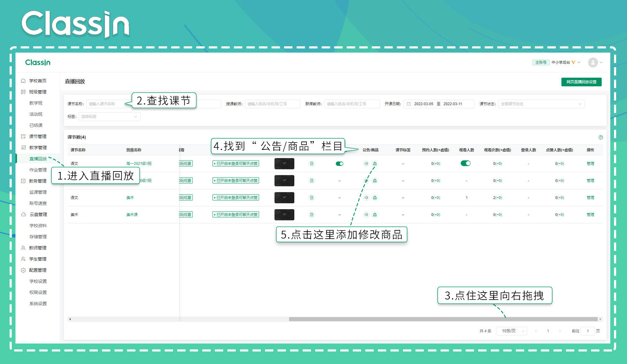The height and width of the screenshot is (364, 627).
Task: Open the 高一2021级1班 class link
Action: point(139,164)
